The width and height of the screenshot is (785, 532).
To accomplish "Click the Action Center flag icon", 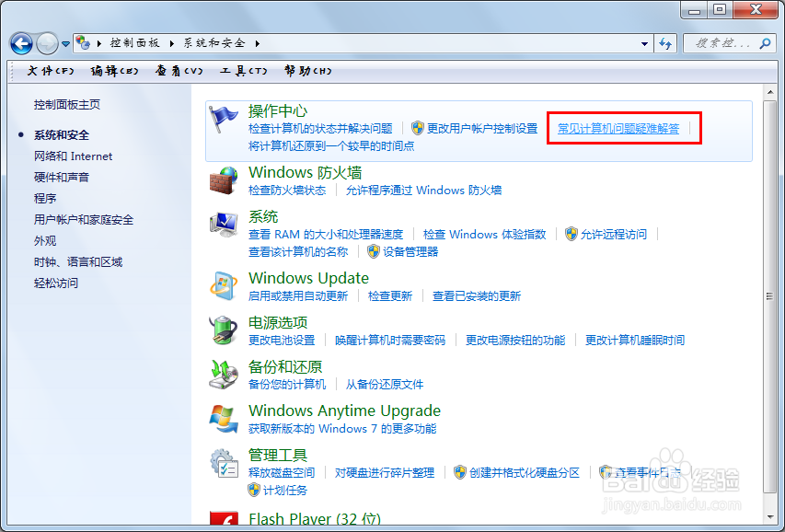I will coord(223,120).
